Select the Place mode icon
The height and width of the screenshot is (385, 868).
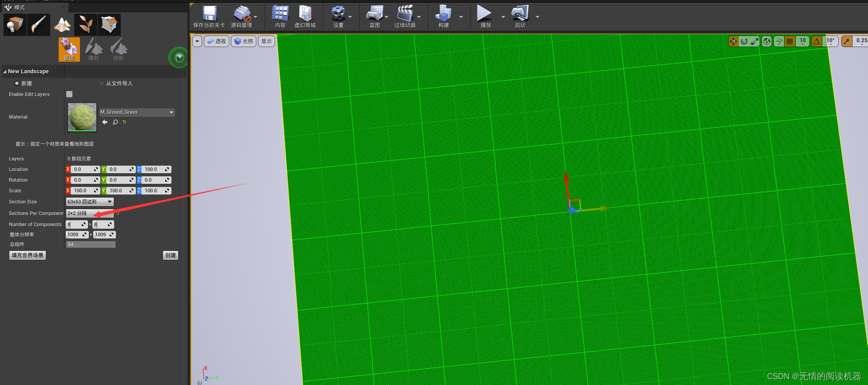point(15,24)
